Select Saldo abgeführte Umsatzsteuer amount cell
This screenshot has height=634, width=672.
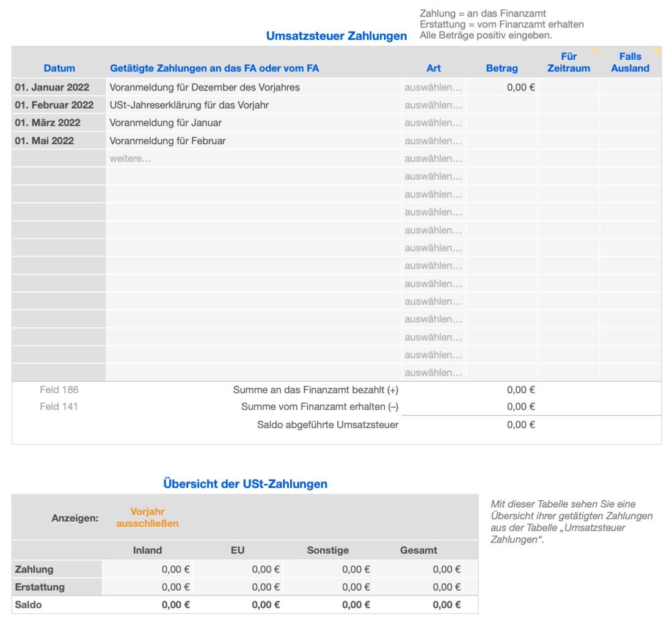(x=502, y=424)
